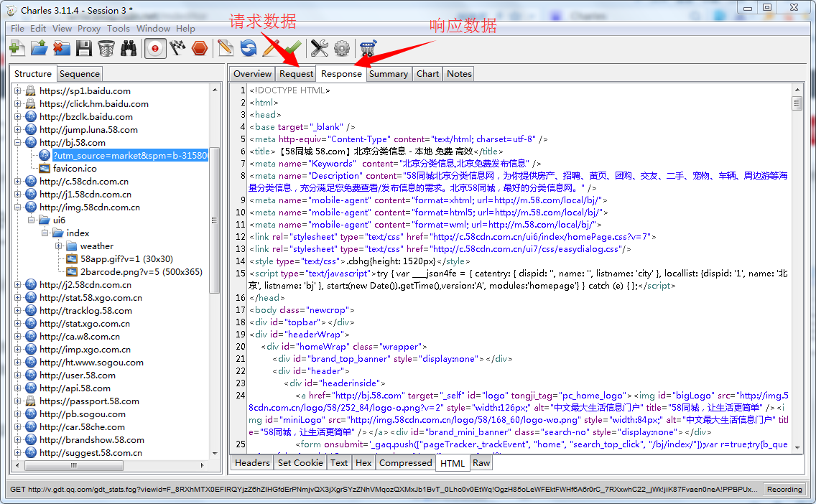Open the Proxy menu
The image size is (816, 504).
coord(89,29)
